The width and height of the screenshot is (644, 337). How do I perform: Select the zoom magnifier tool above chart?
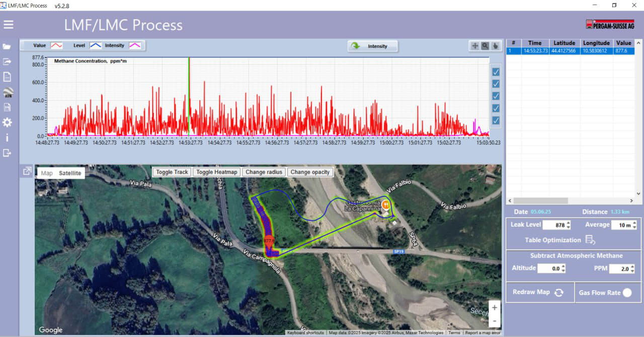(x=485, y=46)
